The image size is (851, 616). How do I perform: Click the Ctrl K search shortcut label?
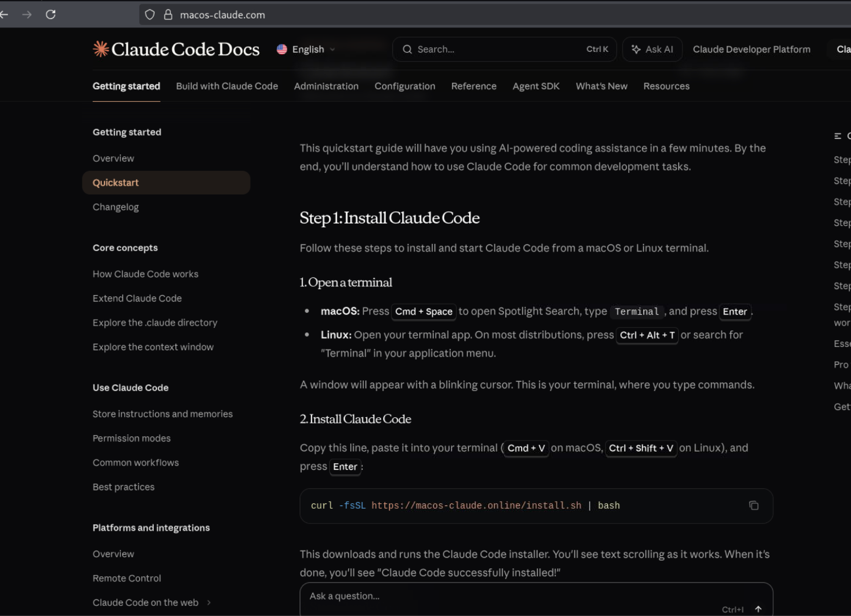click(x=597, y=49)
